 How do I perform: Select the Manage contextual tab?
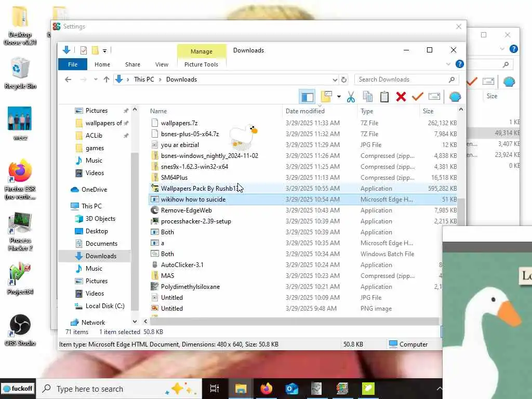click(201, 51)
